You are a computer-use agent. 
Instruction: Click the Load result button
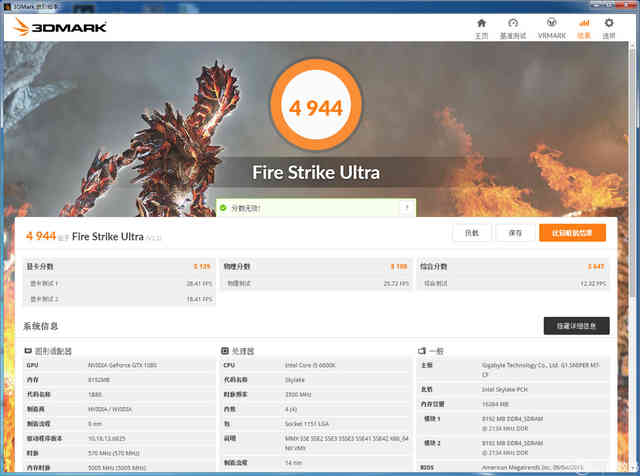point(472,233)
